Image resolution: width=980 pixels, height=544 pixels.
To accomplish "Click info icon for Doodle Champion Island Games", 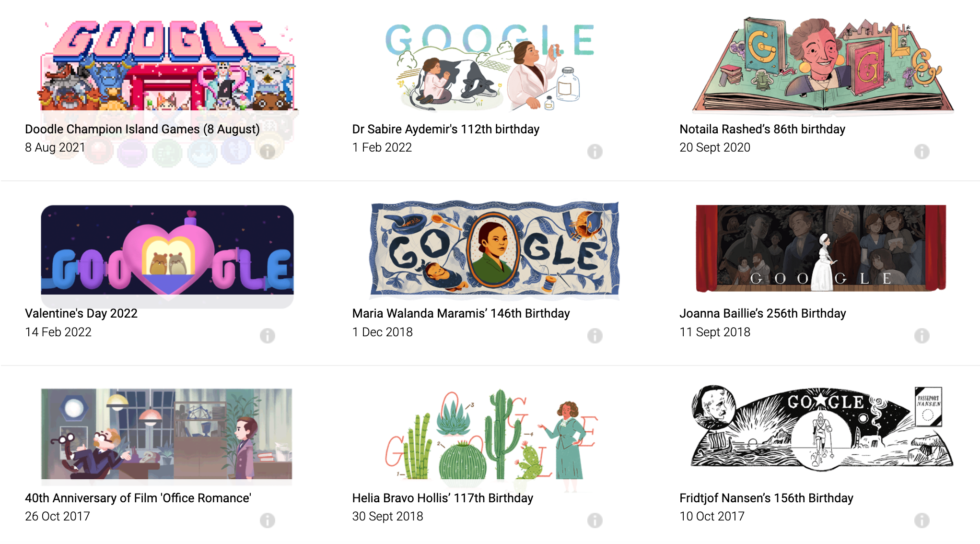I will (268, 152).
